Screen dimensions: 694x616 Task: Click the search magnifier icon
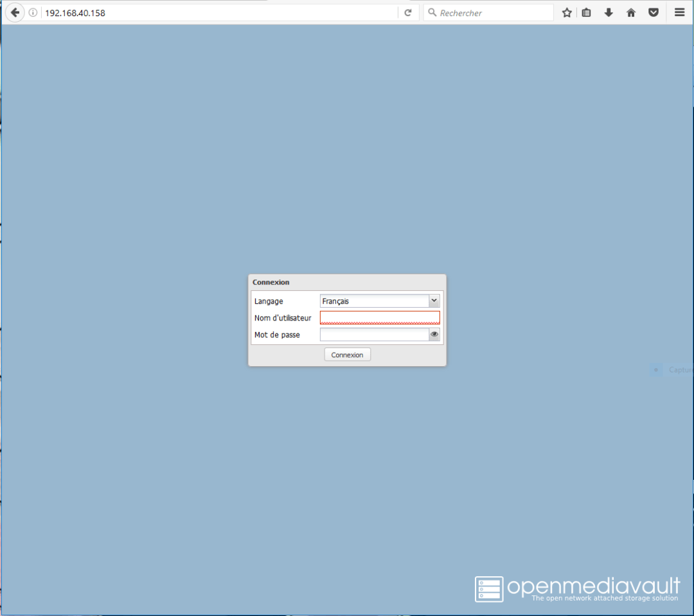[x=432, y=12]
